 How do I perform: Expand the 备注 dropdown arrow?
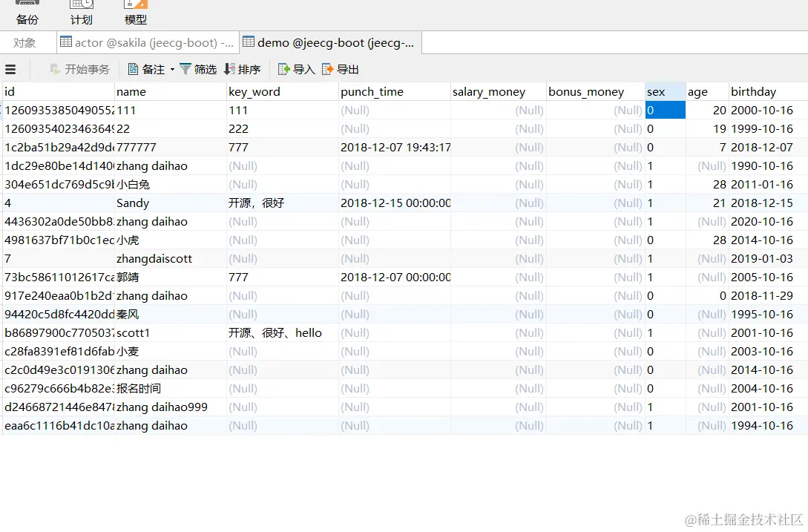pos(172,69)
